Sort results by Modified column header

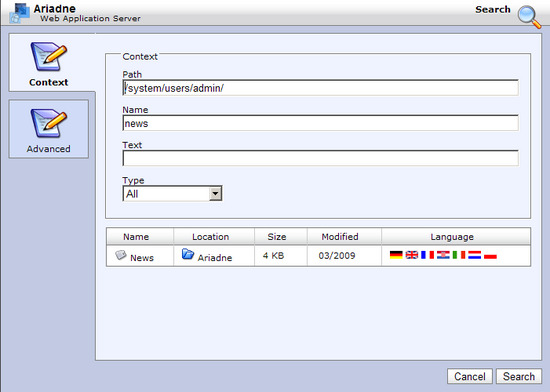click(344, 237)
